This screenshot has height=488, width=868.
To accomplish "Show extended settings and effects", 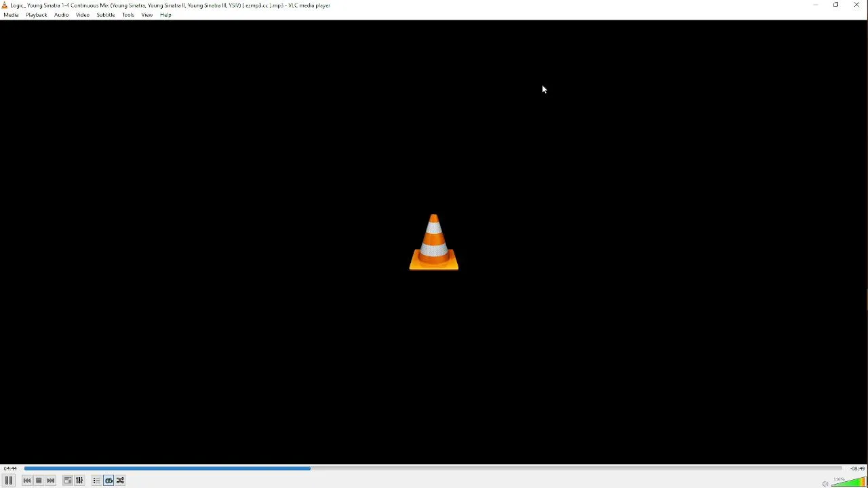I will point(80,481).
